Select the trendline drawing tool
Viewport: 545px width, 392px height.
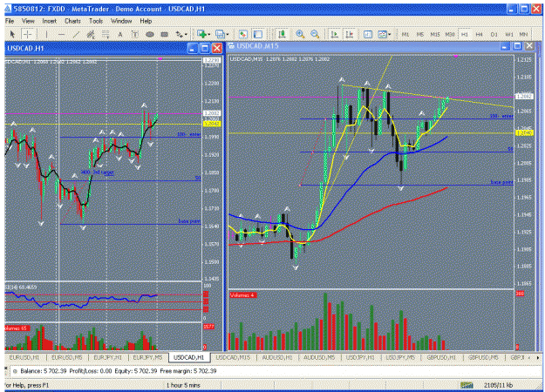76,34
